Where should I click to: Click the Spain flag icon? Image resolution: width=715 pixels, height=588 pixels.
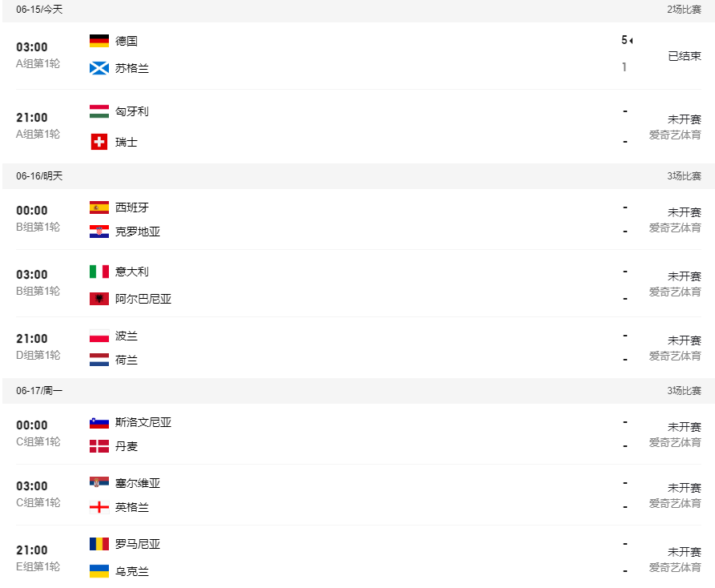click(x=98, y=207)
